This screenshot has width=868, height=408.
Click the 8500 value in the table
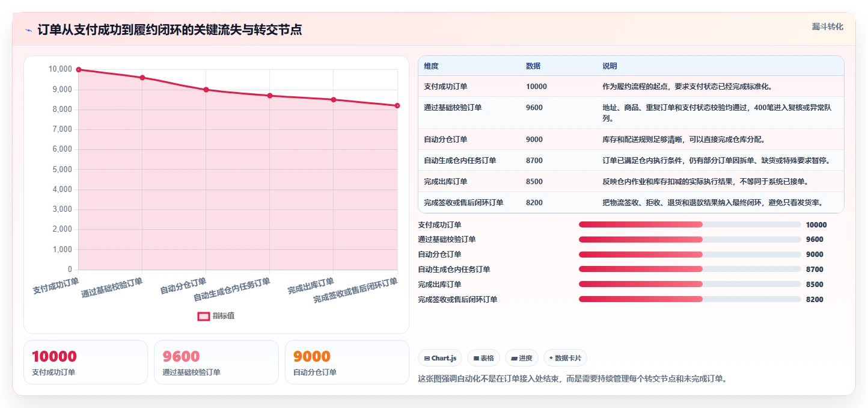click(534, 182)
